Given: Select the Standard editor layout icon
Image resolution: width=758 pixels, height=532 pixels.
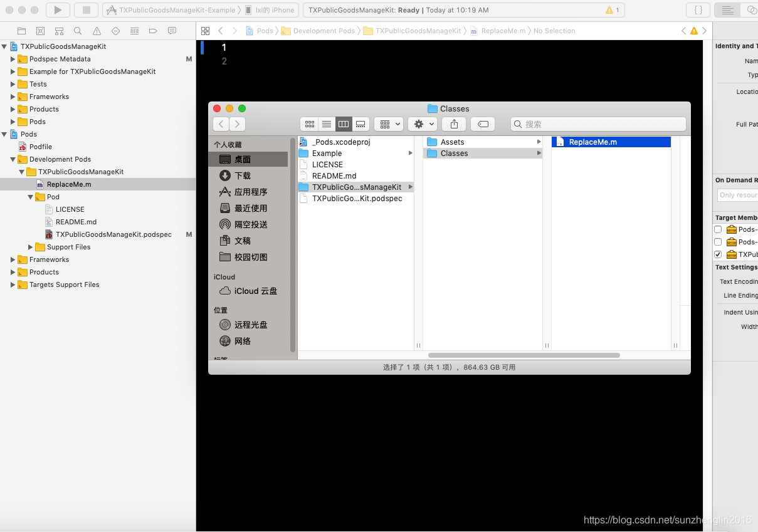Looking at the screenshot, I should click(x=727, y=10).
